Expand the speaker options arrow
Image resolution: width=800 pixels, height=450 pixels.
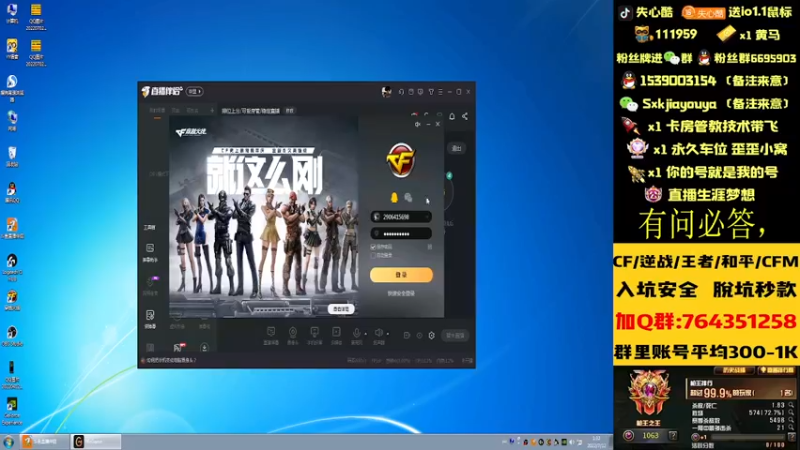coord(388,334)
